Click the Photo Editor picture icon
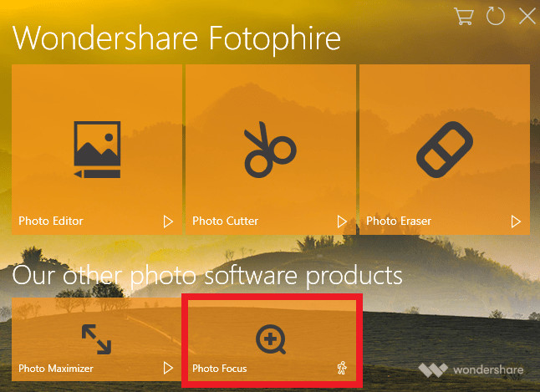The image size is (540, 392). (x=97, y=149)
